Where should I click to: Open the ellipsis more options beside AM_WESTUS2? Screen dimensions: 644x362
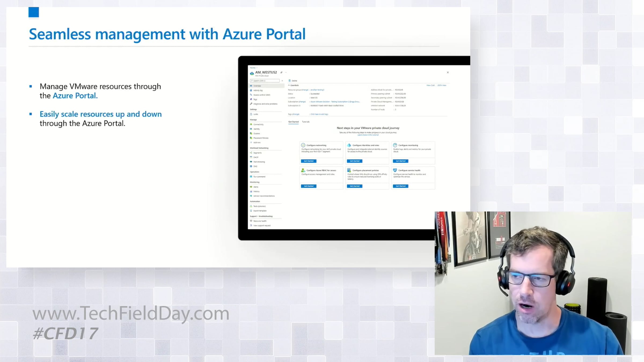[286, 72]
